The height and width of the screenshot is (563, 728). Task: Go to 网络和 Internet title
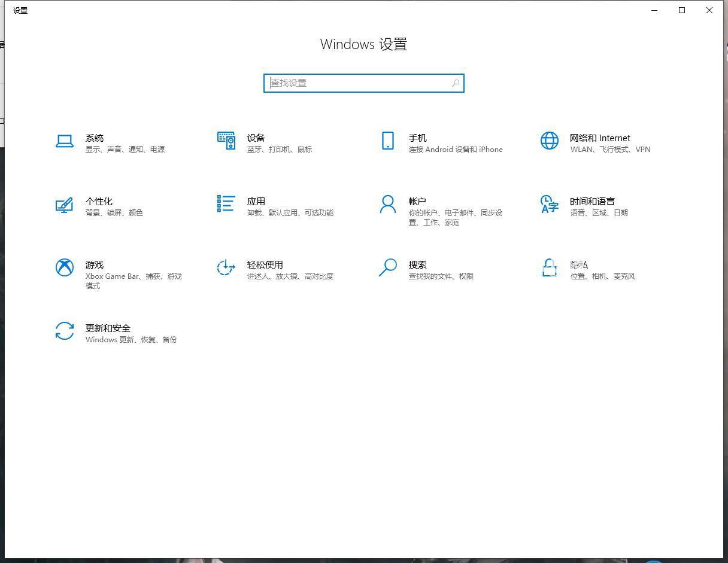pyautogui.click(x=600, y=138)
